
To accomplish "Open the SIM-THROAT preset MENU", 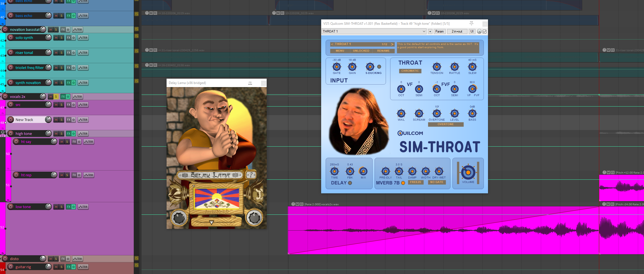I will coord(340,51).
